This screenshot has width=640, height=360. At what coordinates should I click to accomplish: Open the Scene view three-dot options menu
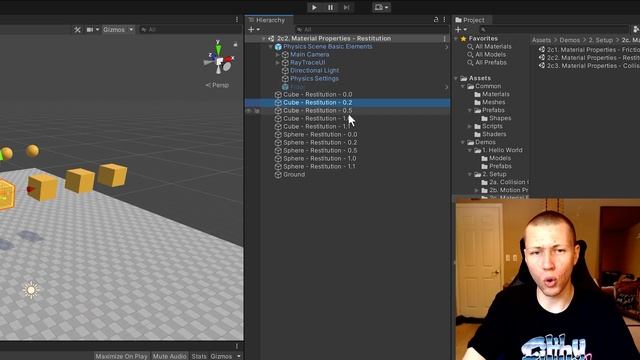click(x=237, y=20)
